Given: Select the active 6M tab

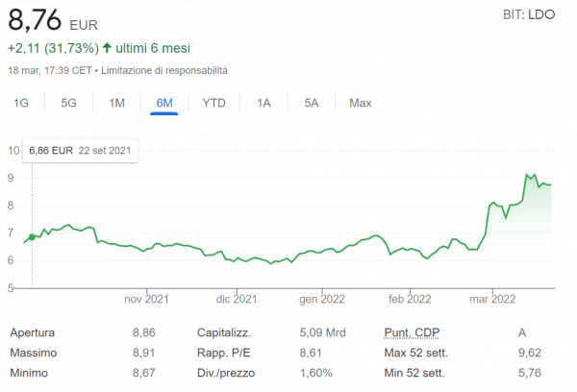Looking at the screenshot, I should [x=164, y=103].
